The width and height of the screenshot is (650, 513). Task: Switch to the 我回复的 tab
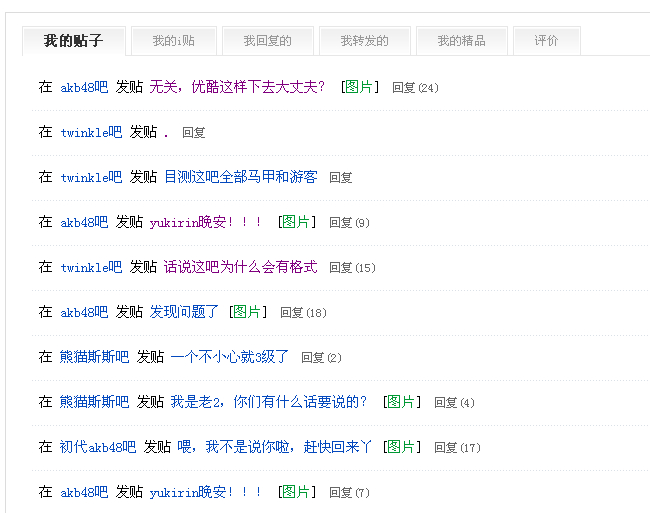[x=268, y=41]
